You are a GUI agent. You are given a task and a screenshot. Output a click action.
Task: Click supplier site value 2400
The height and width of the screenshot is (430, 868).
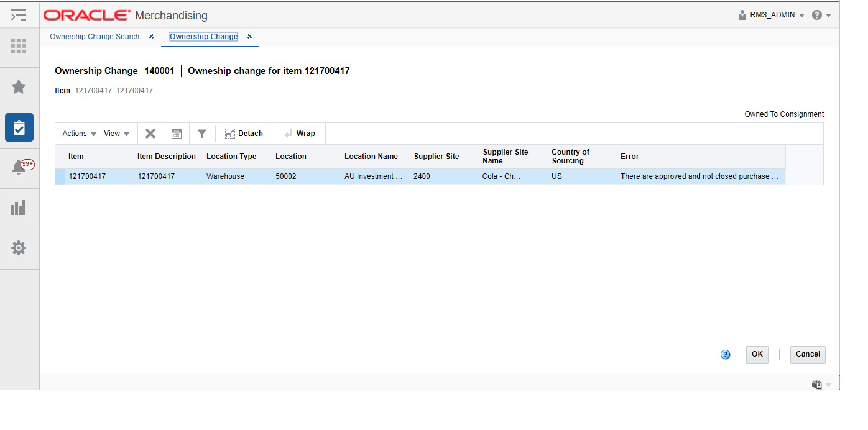(445, 176)
